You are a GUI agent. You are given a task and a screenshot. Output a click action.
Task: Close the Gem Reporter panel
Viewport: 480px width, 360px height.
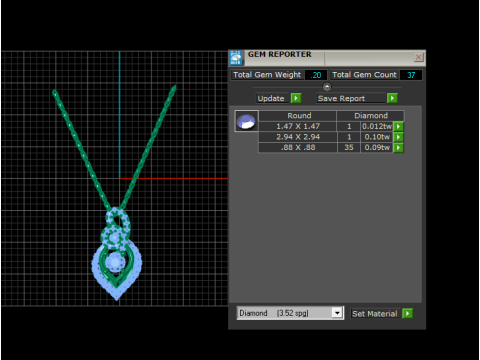coord(418,57)
